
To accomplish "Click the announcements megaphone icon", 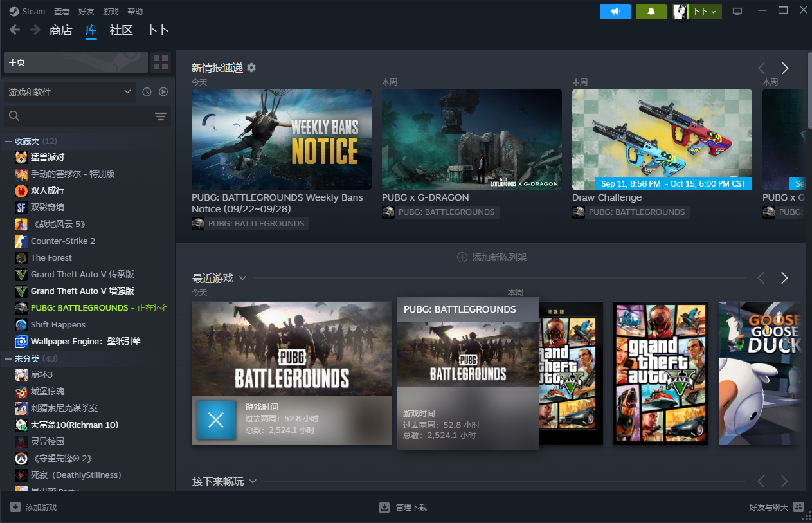I will click(615, 12).
